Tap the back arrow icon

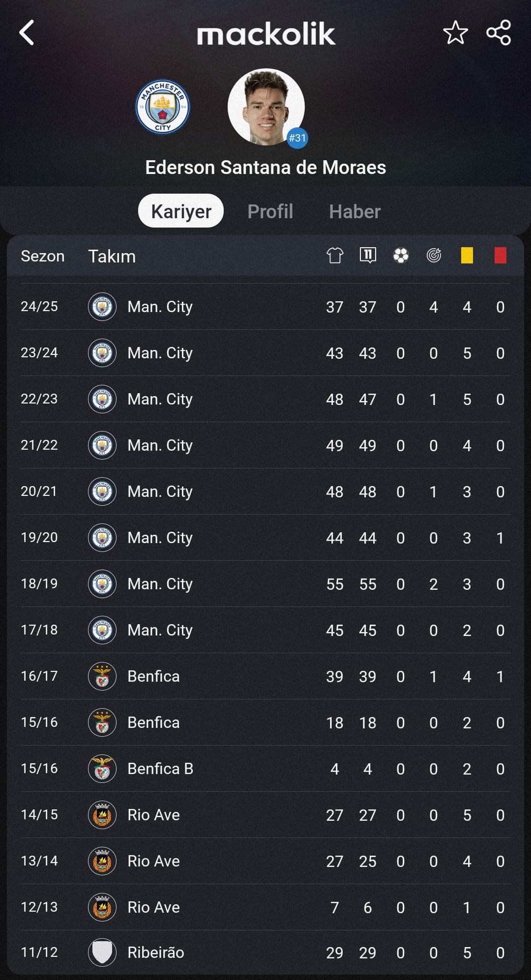pyautogui.click(x=27, y=33)
